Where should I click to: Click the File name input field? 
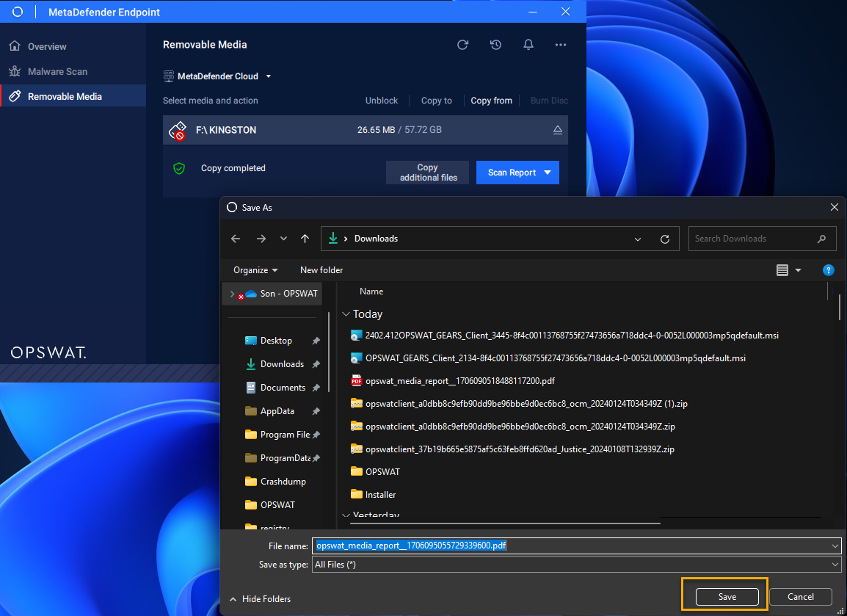coord(576,546)
